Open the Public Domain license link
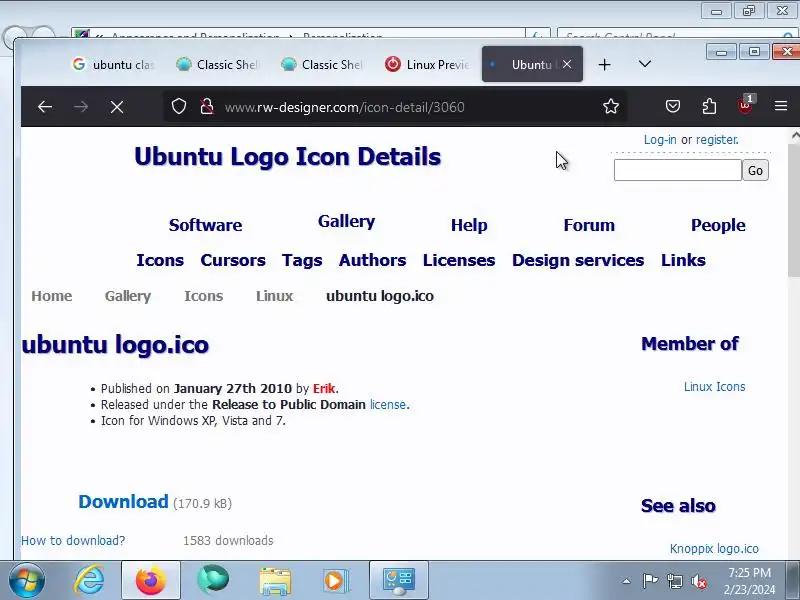Viewport: 800px width, 600px height. [388, 405]
